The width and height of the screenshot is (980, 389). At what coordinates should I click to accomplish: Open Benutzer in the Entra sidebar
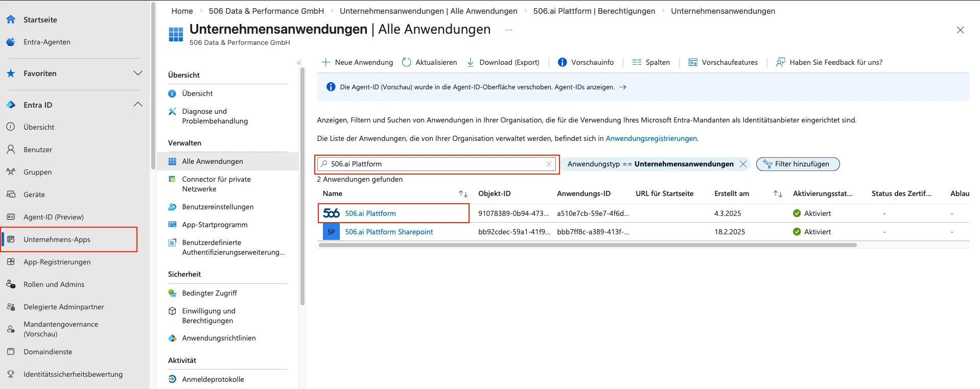click(38, 150)
